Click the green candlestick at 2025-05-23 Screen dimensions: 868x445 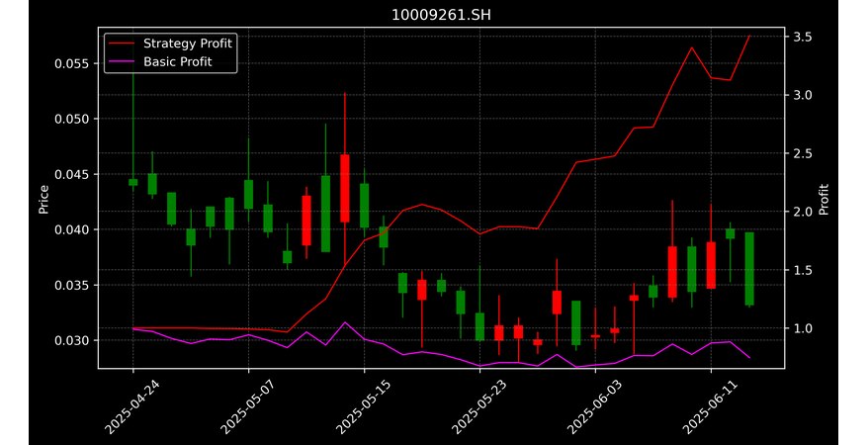coord(479,326)
